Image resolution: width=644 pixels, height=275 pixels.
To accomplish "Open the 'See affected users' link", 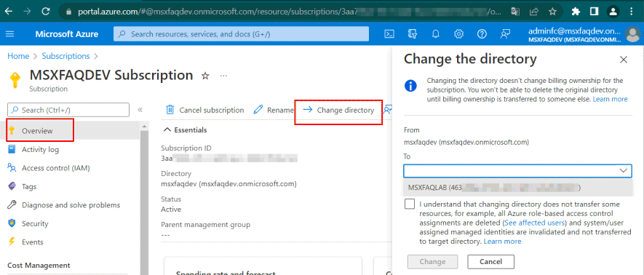I will tap(535, 223).
